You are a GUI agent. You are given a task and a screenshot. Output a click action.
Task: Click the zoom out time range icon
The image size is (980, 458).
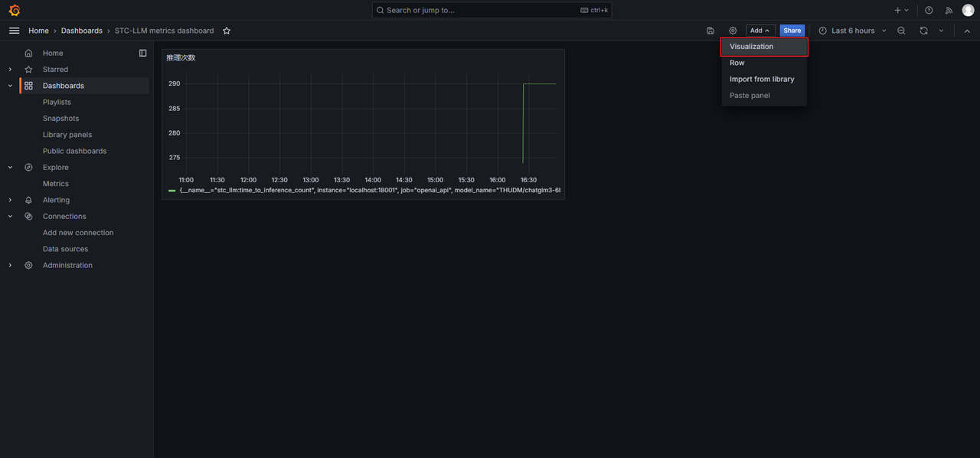[x=901, y=31]
